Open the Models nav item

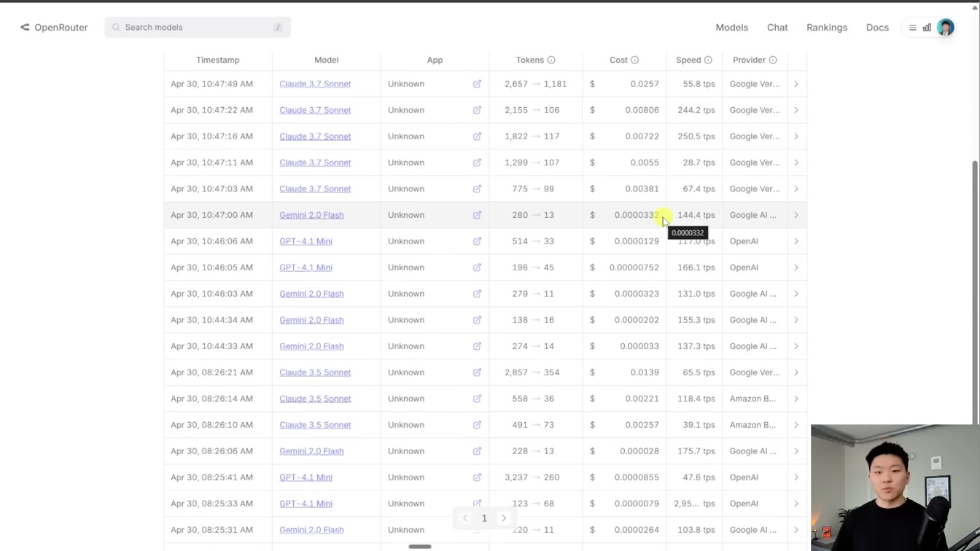(731, 27)
